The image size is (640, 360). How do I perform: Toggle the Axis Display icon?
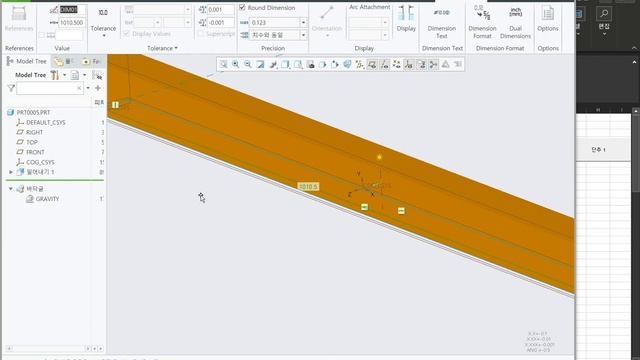point(384,64)
